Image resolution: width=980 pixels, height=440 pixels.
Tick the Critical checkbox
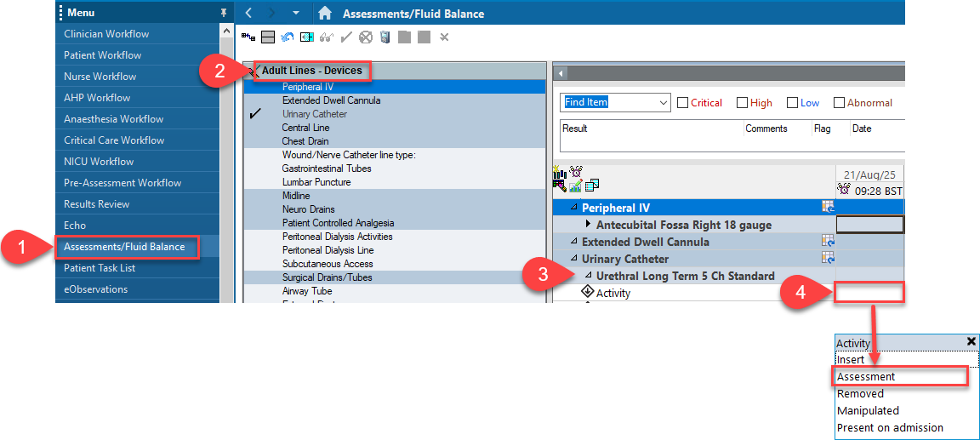[x=682, y=103]
